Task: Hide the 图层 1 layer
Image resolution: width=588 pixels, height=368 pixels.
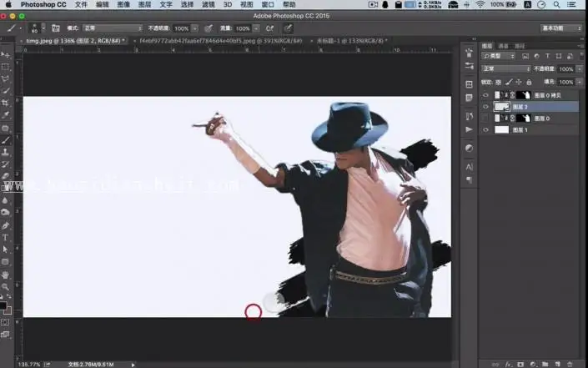Action: tap(485, 130)
